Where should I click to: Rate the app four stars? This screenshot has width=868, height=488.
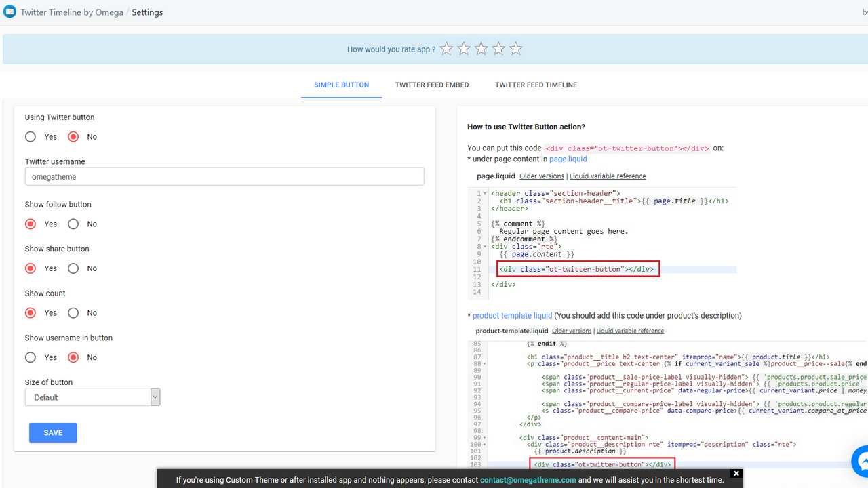pyautogui.click(x=498, y=49)
